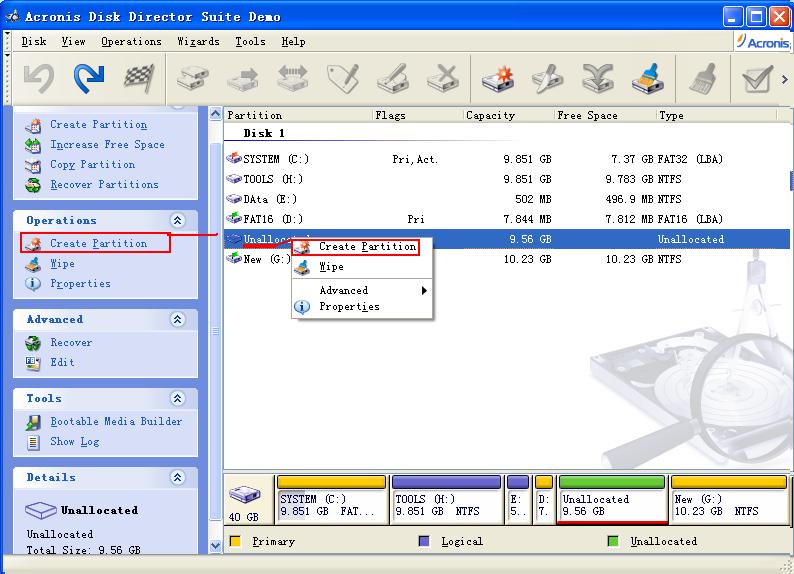The width and height of the screenshot is (794, 574).
Task: Click the Check partition checkmark icon
Action: click(x=757, y=78)
